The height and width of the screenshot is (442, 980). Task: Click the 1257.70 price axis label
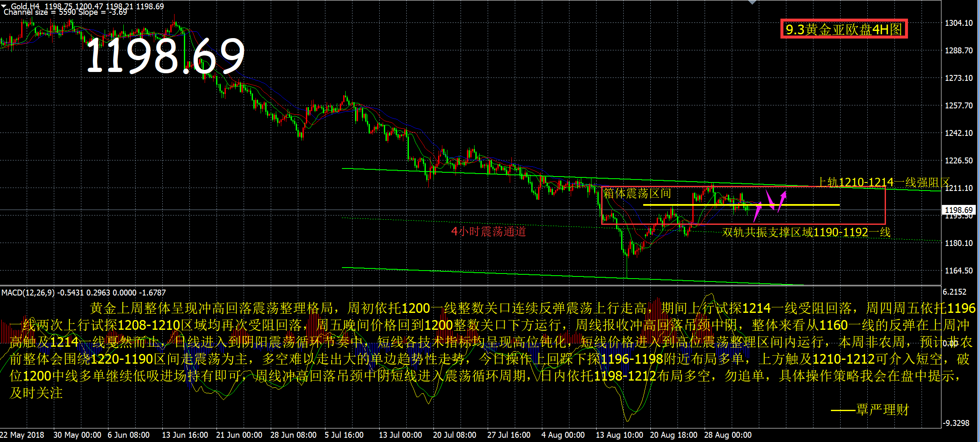pos(959,105)
